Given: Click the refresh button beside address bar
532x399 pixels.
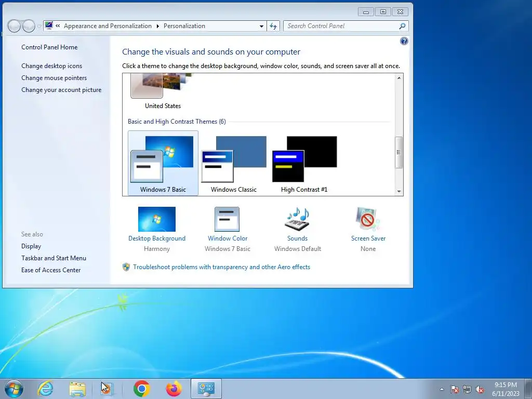Looking at the screenshot, I should click(x=273, y=26).
